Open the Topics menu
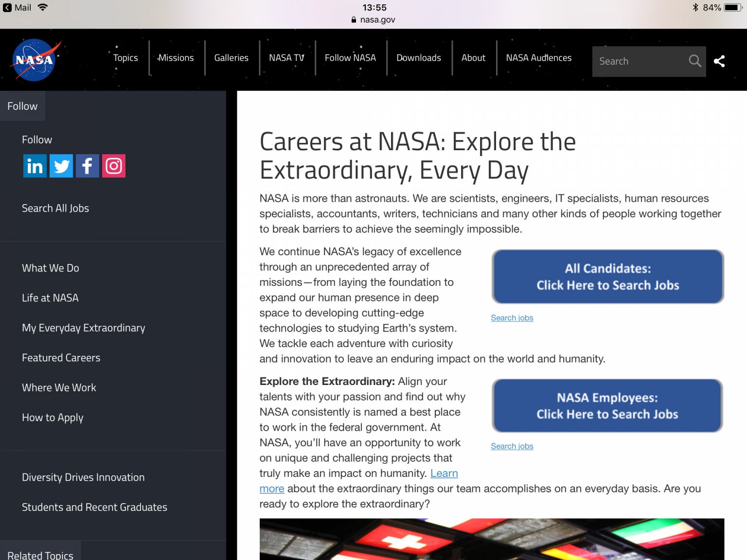The height and width of the screenshot is (560, 747). tap(125, 58)
